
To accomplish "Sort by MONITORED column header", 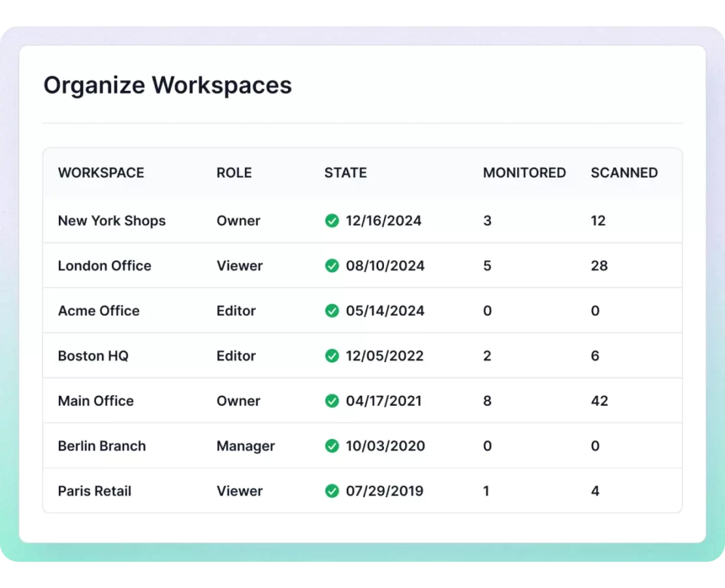I will (x=524, y=173).
